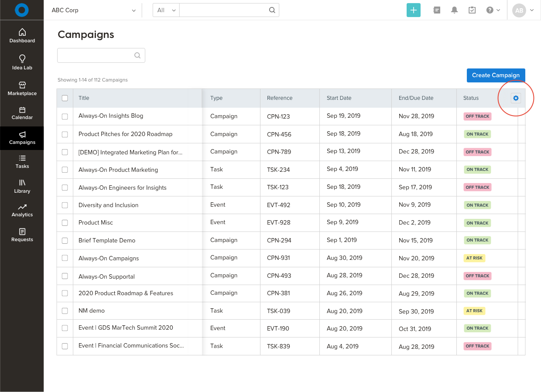Click the teal plus add button
Screen dimensions: 541x392
pos(413,10)
